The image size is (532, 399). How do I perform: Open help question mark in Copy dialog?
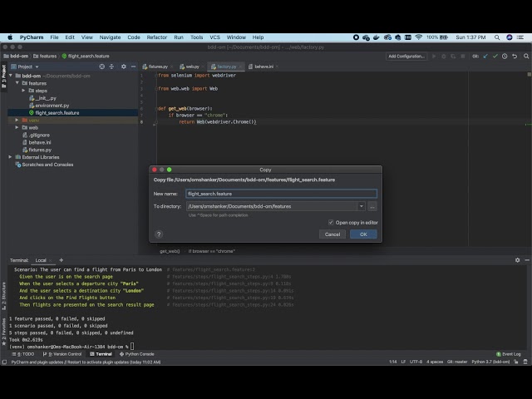point(159,234)
